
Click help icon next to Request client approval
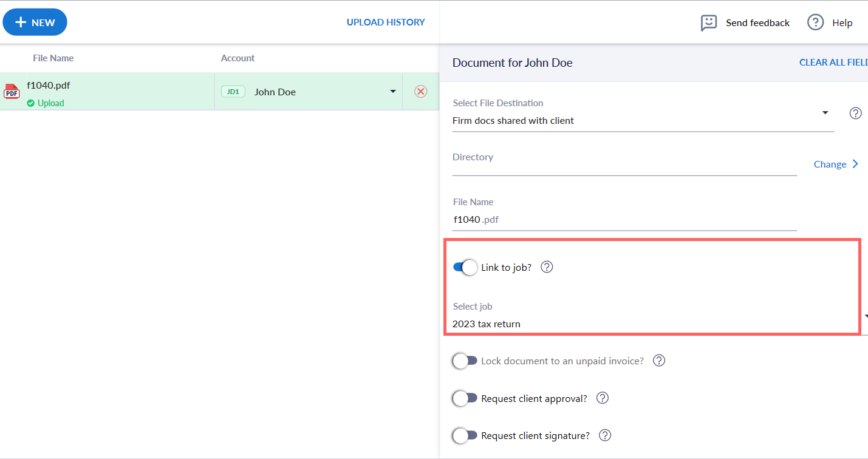point(602,398)
